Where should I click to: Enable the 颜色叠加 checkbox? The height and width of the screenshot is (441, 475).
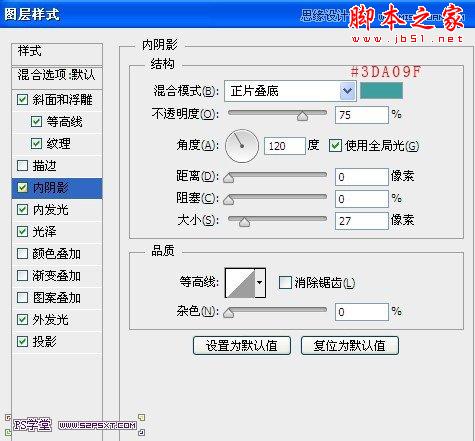click(x=22, y=253)
